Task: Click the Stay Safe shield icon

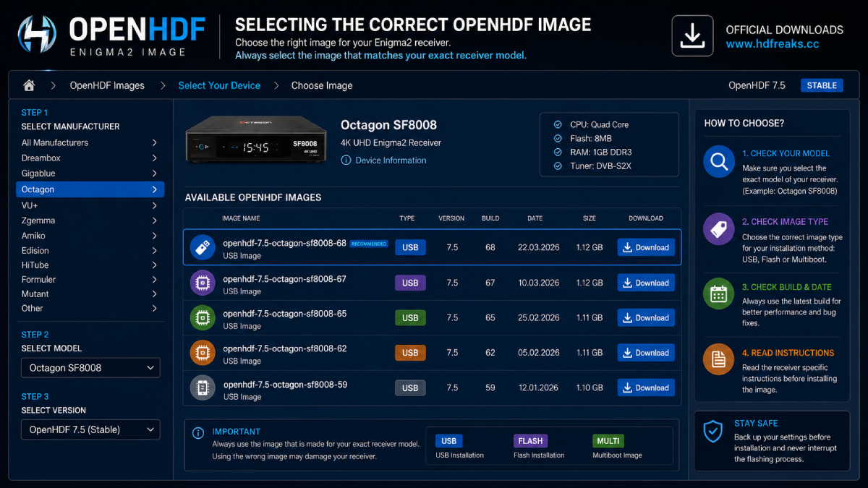Action: (713, 432)
